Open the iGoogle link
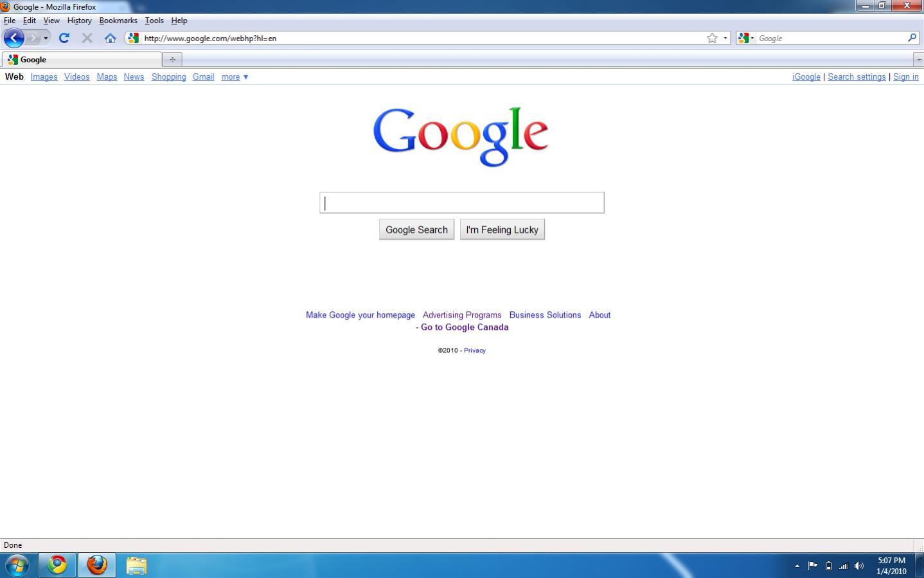This screenshot has height=578, width=924. click(806, 77)
